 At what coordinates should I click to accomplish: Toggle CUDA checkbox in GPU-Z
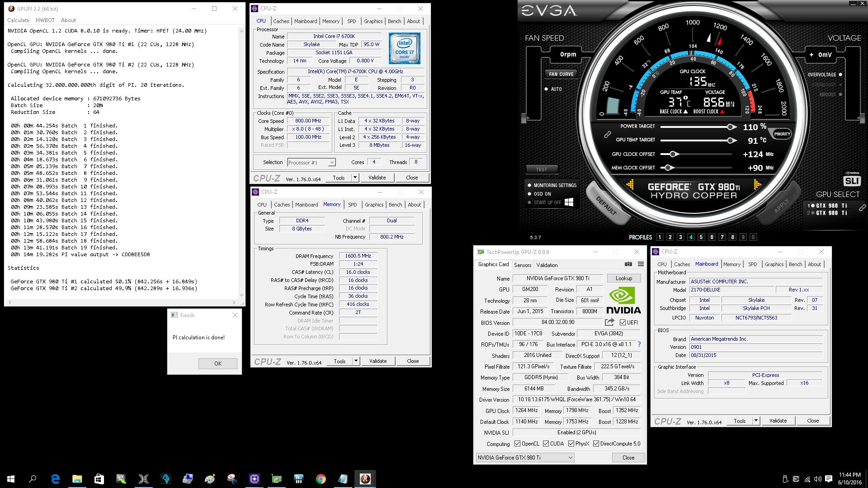click(546, 444)
